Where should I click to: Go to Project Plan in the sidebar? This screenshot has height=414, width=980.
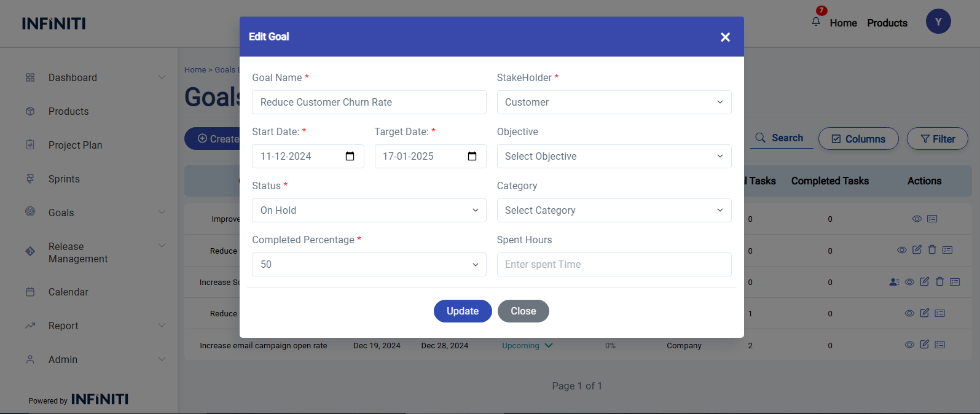75,145
